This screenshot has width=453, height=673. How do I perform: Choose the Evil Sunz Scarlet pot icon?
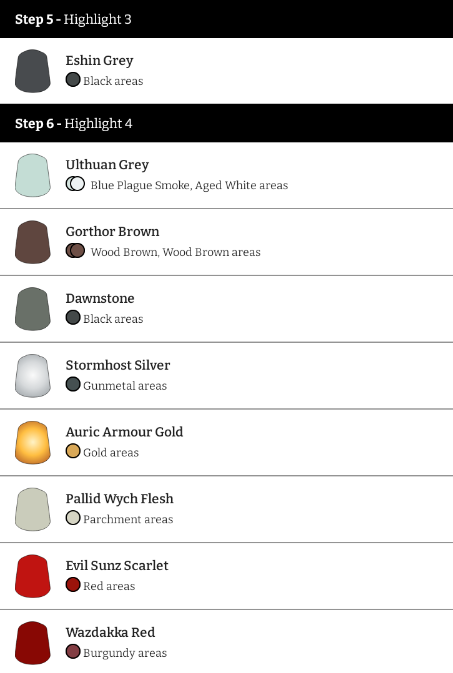click(33, 576)
